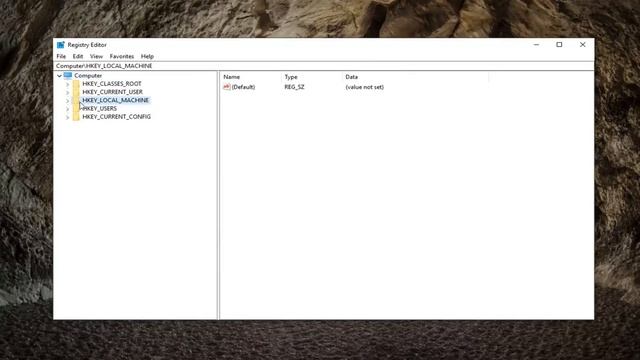This screenshot has width=640, height=360.
Task: Expand the HKEY_CURRENT_USER key
Action: tap(67, 92)
